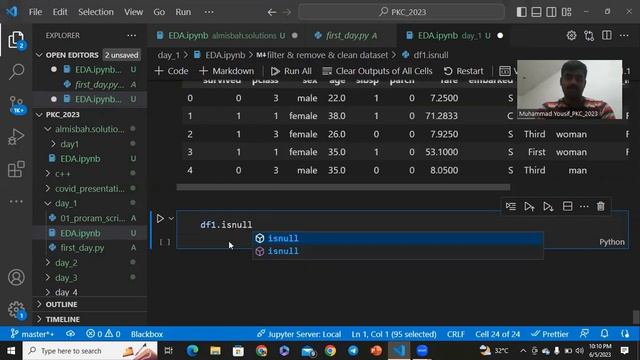Open Explorer panel more actions ellipsis
The height and width of the screenshot is (360, 640).
point(131,36)
